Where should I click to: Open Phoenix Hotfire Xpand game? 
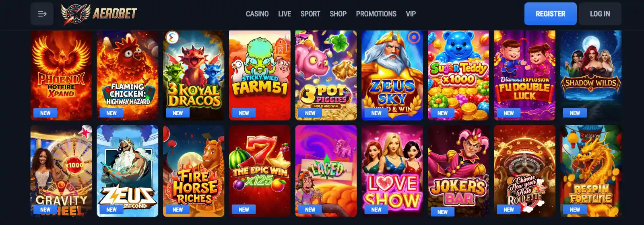coord(61,75)
